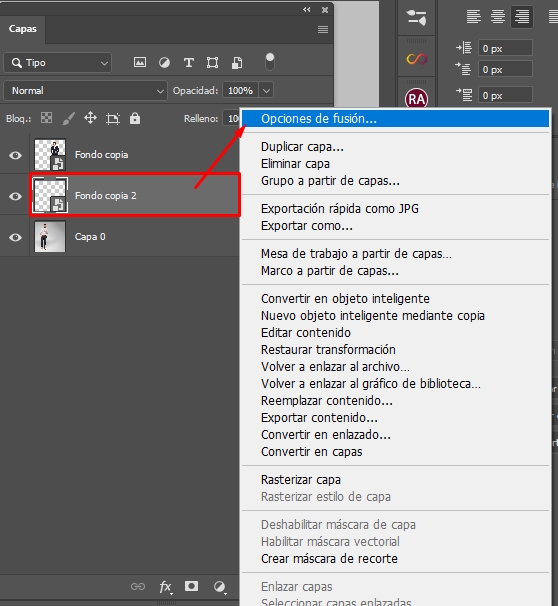This screenshot has width=558, height=606.
Task: Select the Fondo copia 2 layer thumbnail
Action: click(x=50, y=195)
